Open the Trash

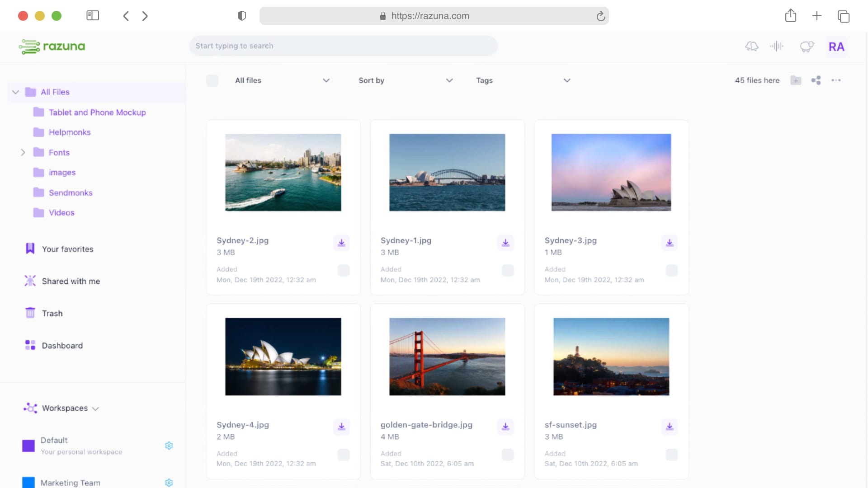[x=52, y=313]
